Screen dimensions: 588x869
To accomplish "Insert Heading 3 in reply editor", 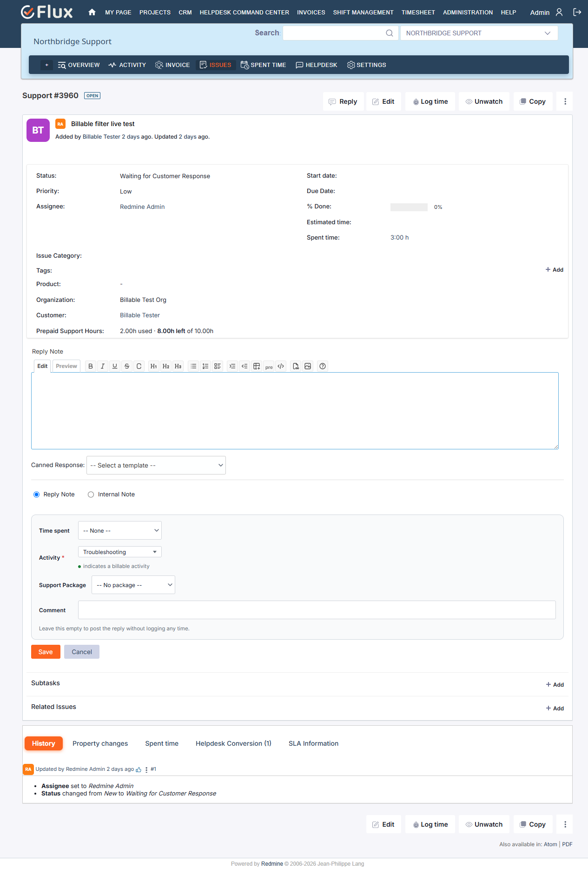I will coord(178,366).
